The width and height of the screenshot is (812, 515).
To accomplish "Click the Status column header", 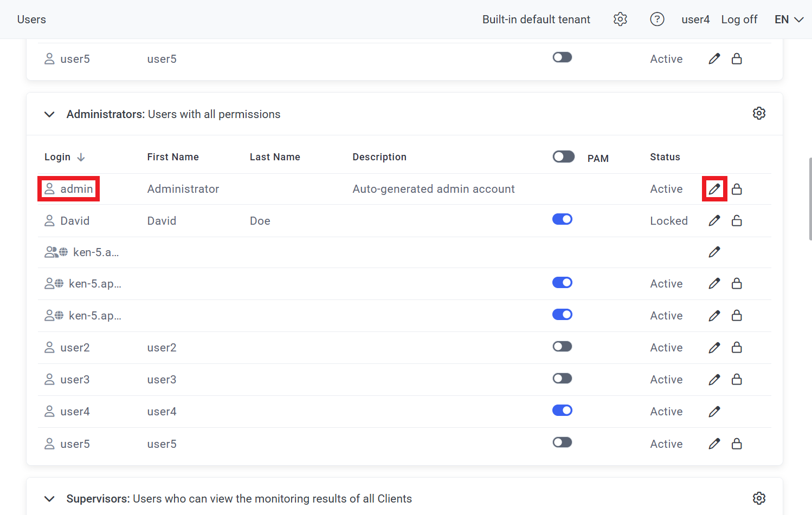I will tap(665, 157).
